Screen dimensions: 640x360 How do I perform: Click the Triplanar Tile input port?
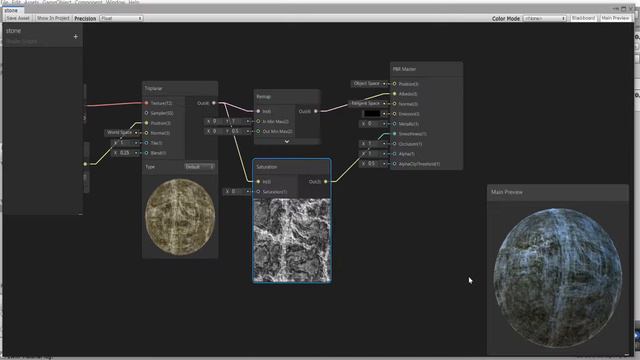point(147,143)
